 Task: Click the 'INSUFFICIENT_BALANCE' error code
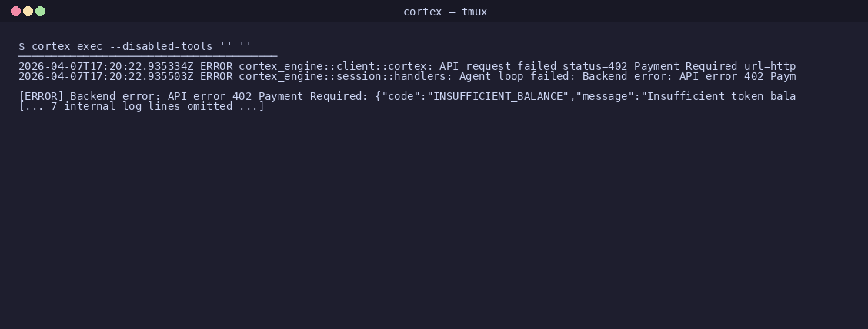498,96
